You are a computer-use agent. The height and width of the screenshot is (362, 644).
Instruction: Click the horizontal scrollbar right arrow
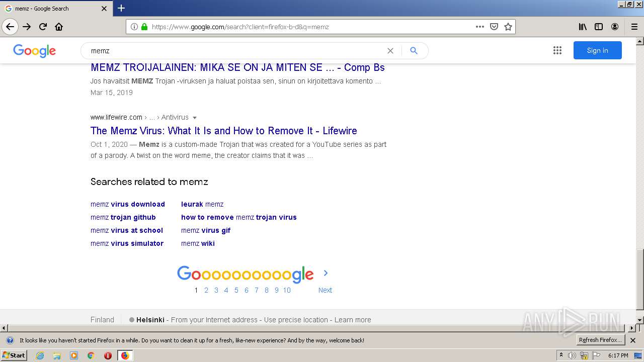[x=632, y=328]
